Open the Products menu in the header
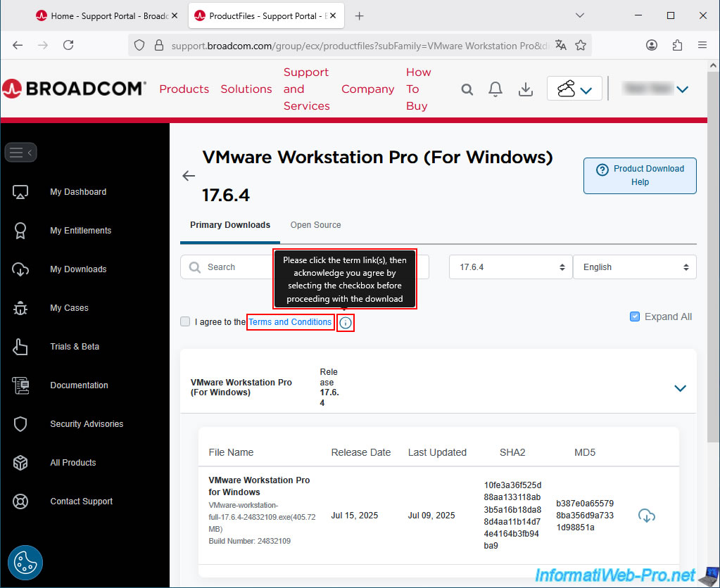The height and width of the screenshot is (588, 720). coord(184,89)
